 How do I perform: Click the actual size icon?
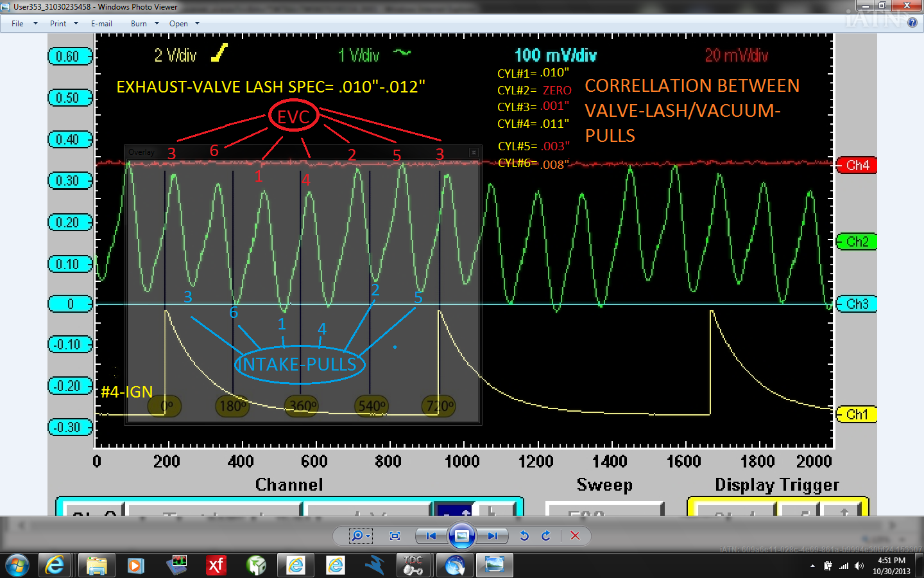pos(395,536)
